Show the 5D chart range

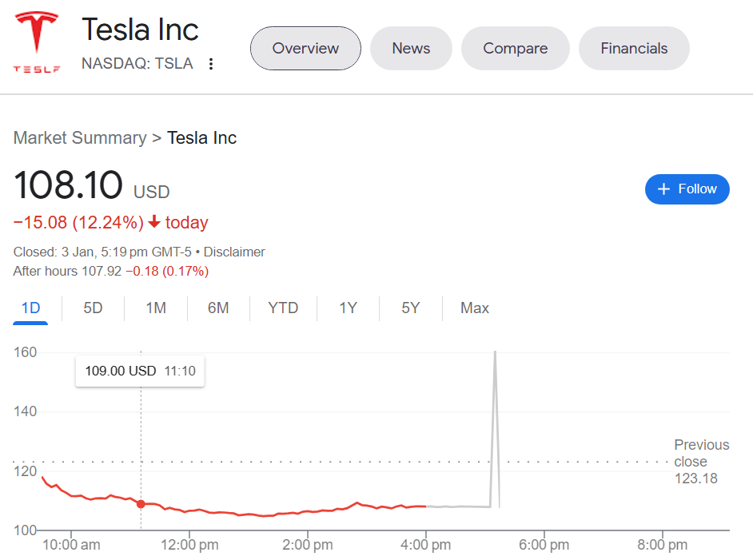pos(93,308)
